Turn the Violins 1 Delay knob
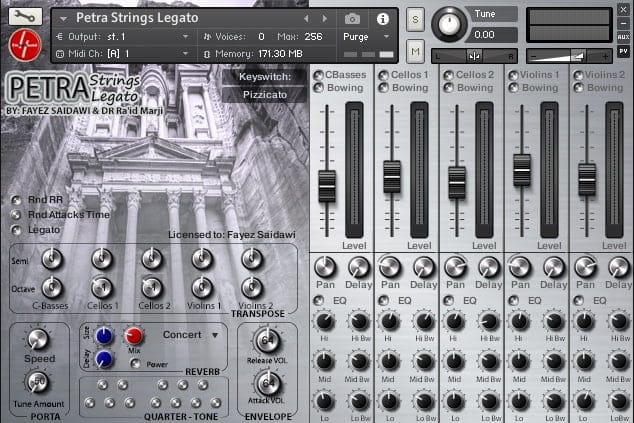This screenshot has width=634, height=423. pos(554,267)
